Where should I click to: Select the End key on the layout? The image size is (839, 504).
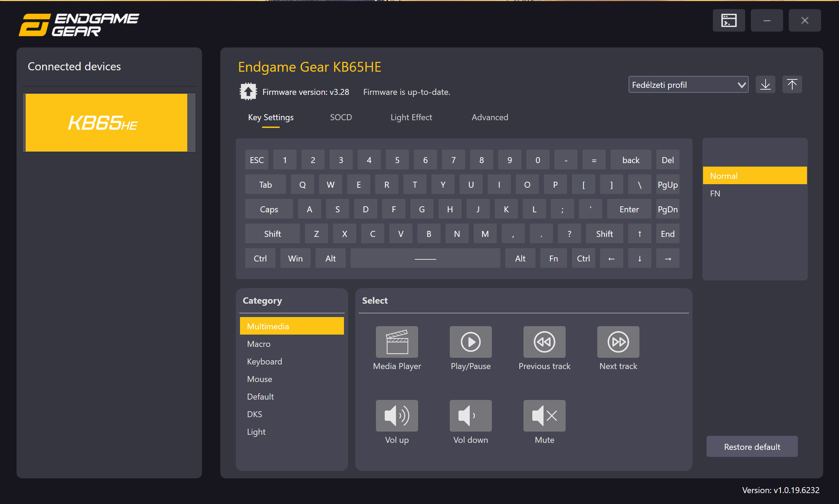pos(667,234)
